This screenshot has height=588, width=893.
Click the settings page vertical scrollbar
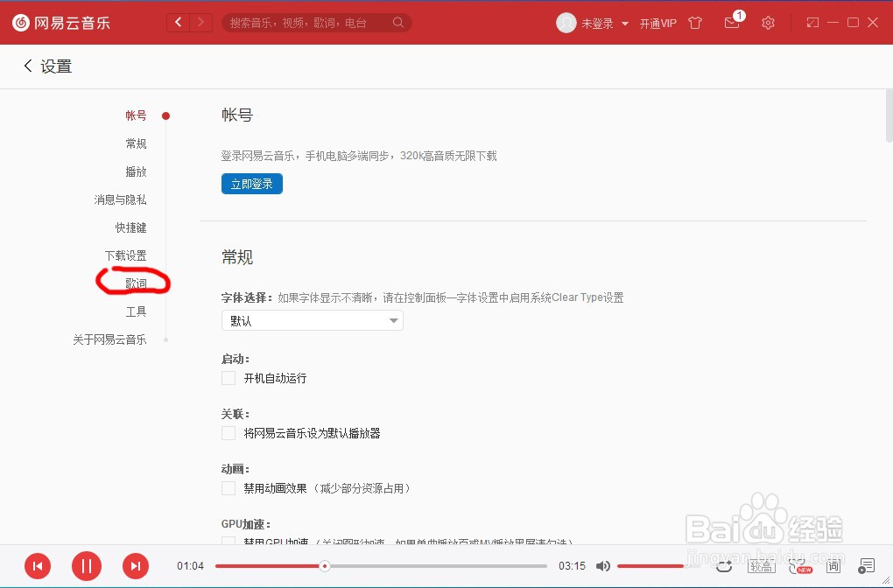point(889,115)
